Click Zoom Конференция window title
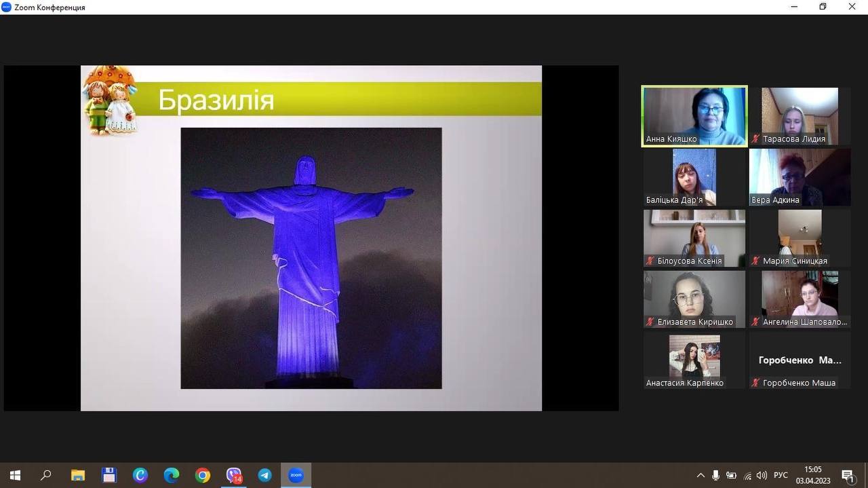This screenshot has width=868, height=488. point(50,7)
